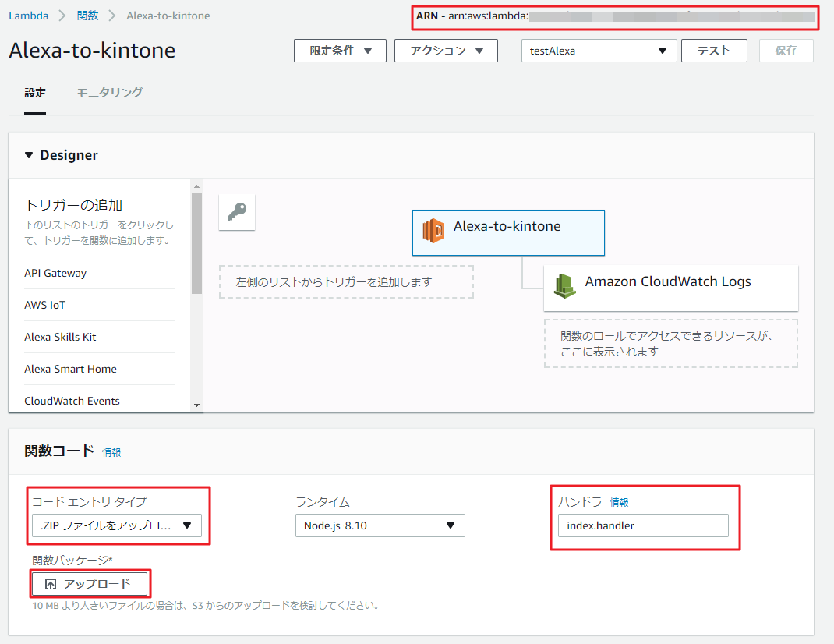Image resolution: width=834 pixels, height=644 pixels.
Task: Click the 関数パッケージ label
Action: 72,560
